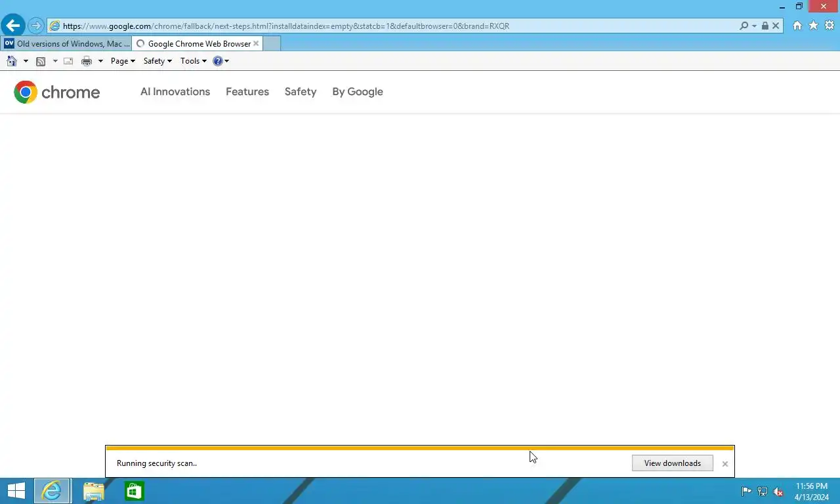
Task: Click the Forward navigation arrow
Action: tap(36, 26)
